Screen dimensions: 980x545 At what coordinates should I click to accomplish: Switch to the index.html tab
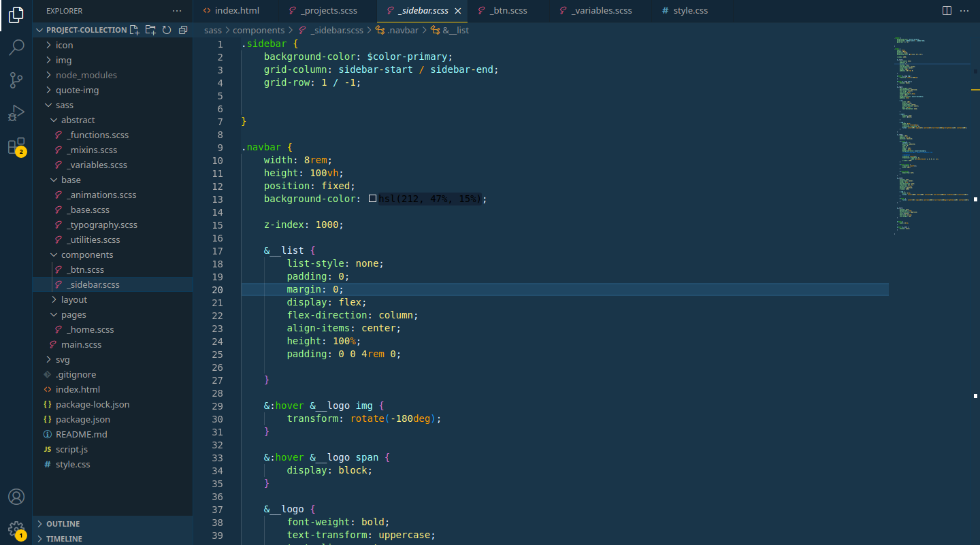tap(237, 11)
